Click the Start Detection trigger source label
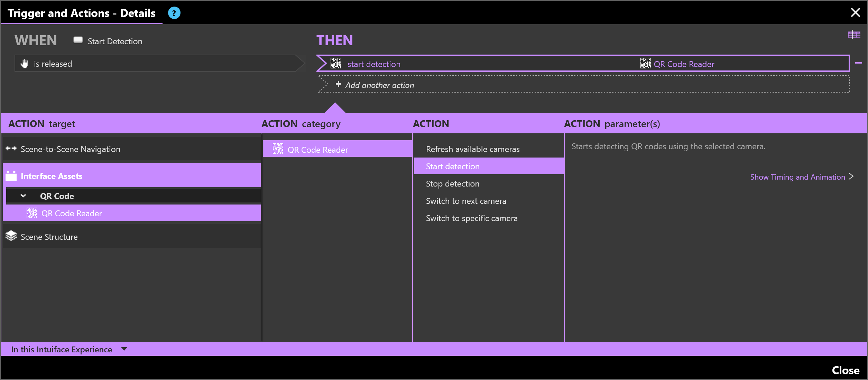The width and height of the screenshot is (868, 380). 115,41
